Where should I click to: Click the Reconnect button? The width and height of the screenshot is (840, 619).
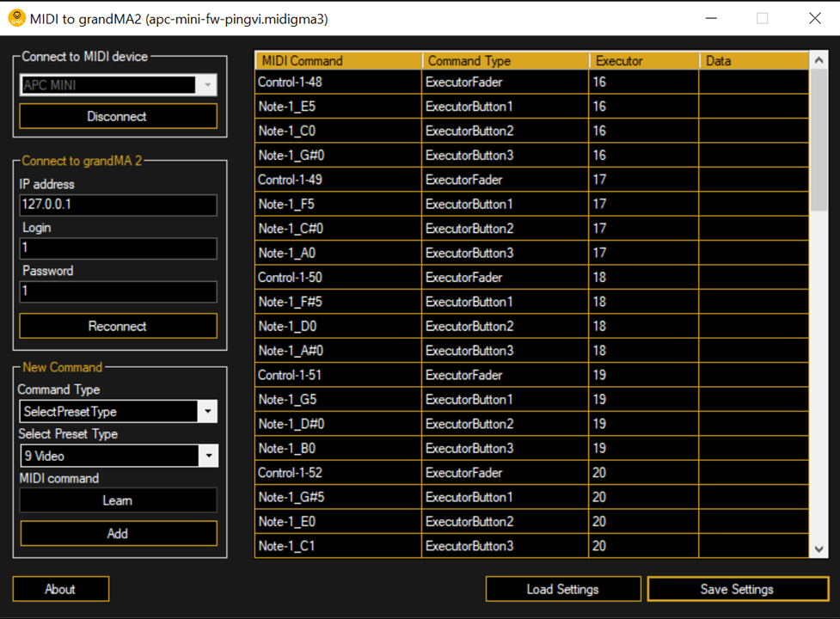pos(118,326)
